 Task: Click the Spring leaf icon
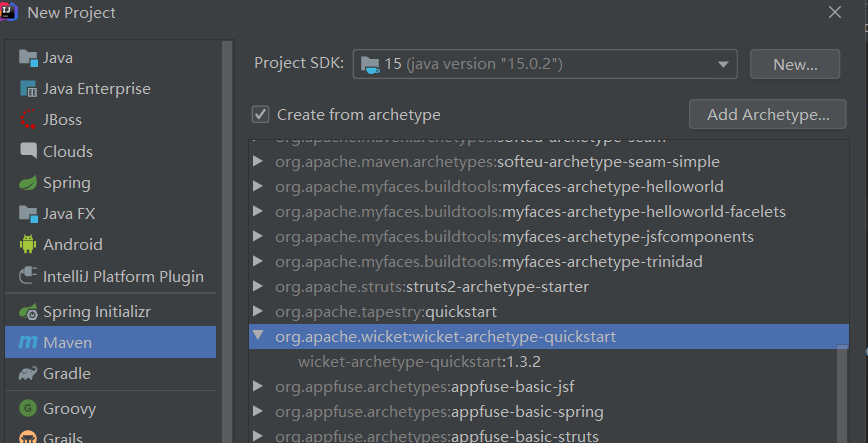click(x=28, y=183)
